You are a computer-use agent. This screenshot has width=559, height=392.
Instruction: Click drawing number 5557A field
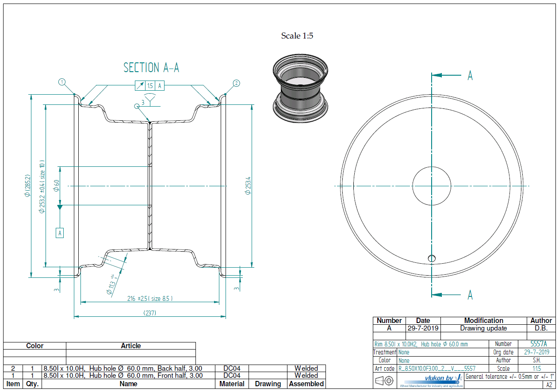[x=539, y=344]
